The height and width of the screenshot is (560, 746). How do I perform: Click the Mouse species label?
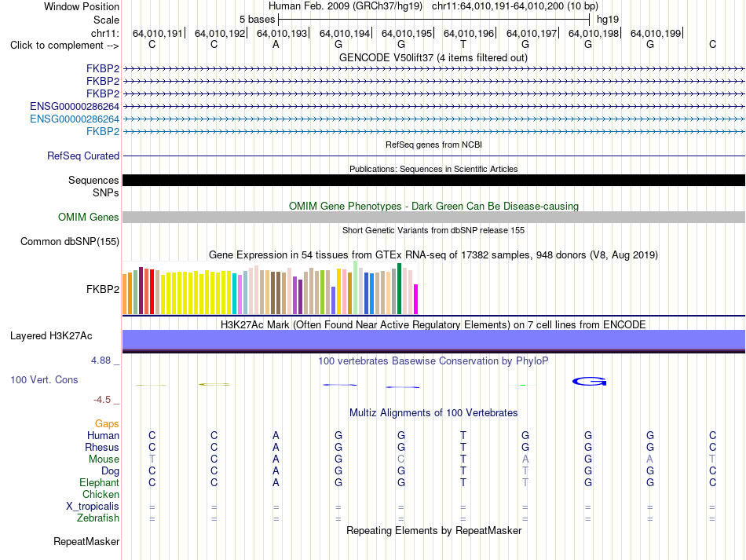coord(104,459)
